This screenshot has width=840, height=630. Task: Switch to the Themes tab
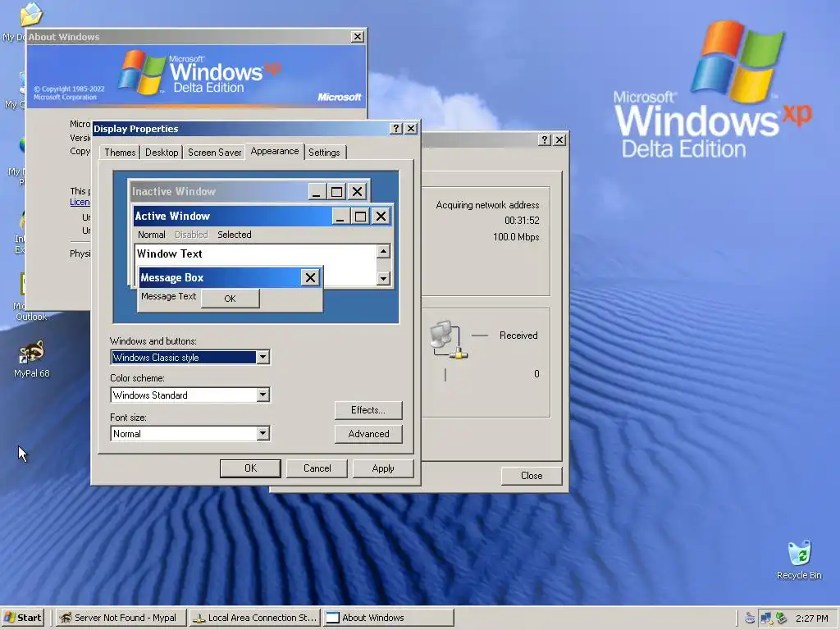pyautogui.click(x=120, y=152)
